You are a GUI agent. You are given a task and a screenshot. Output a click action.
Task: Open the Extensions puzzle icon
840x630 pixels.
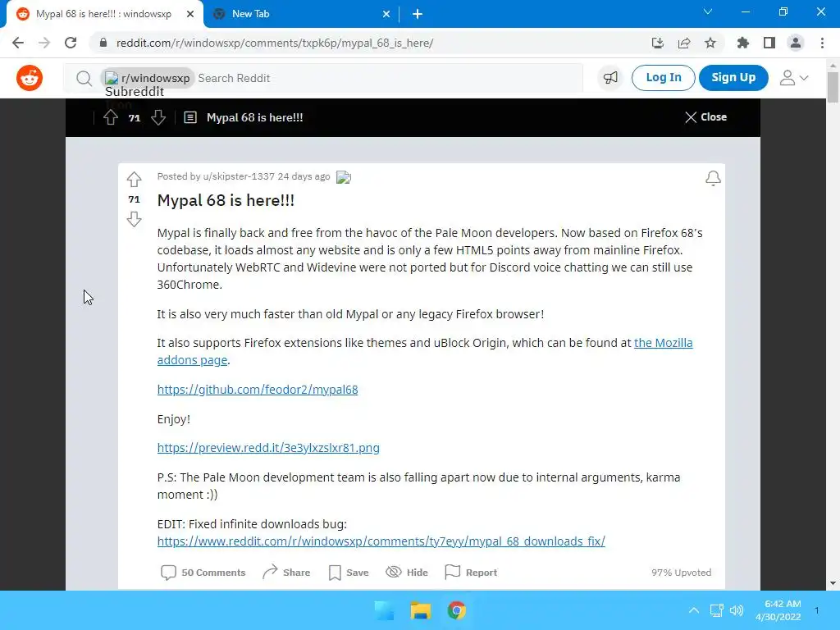[743, 43]
